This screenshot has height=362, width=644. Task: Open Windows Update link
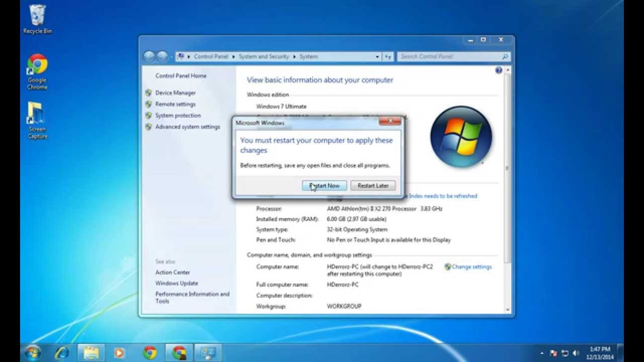coord(177,284)
